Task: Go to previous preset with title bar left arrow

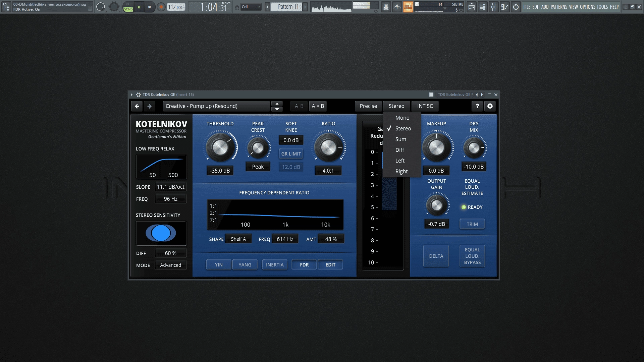Action: [477, 95]
